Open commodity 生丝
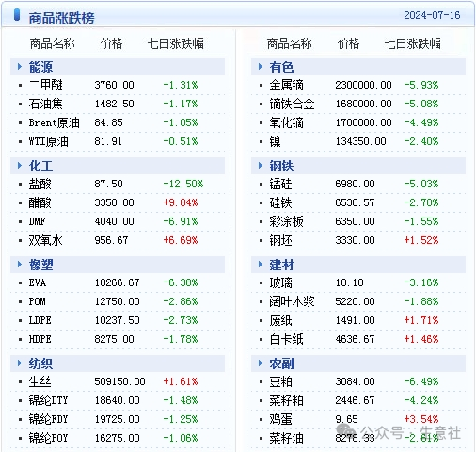 click(x=40, y=381)
